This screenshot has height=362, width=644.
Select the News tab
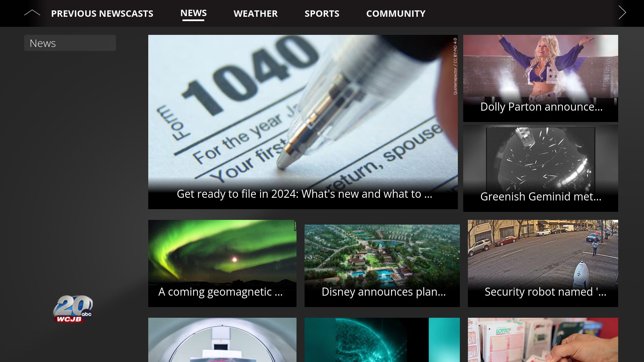(x=193, y=13)
